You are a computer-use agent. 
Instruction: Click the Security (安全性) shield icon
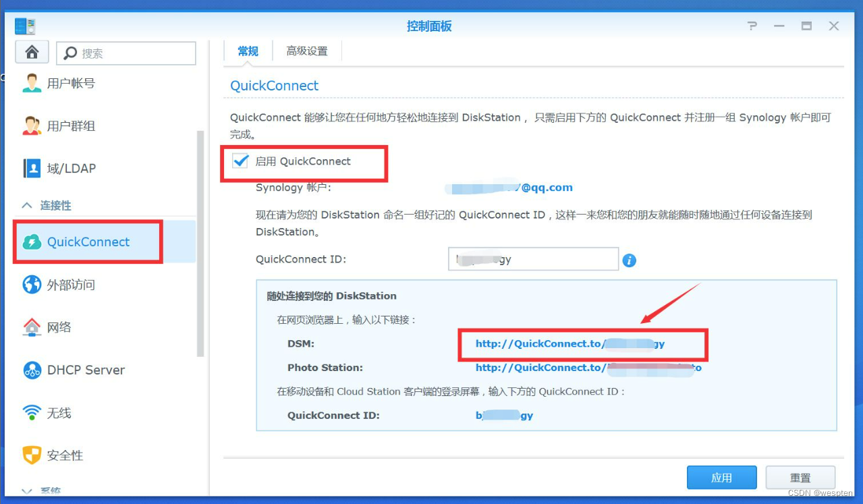click(x=32, y=455)
